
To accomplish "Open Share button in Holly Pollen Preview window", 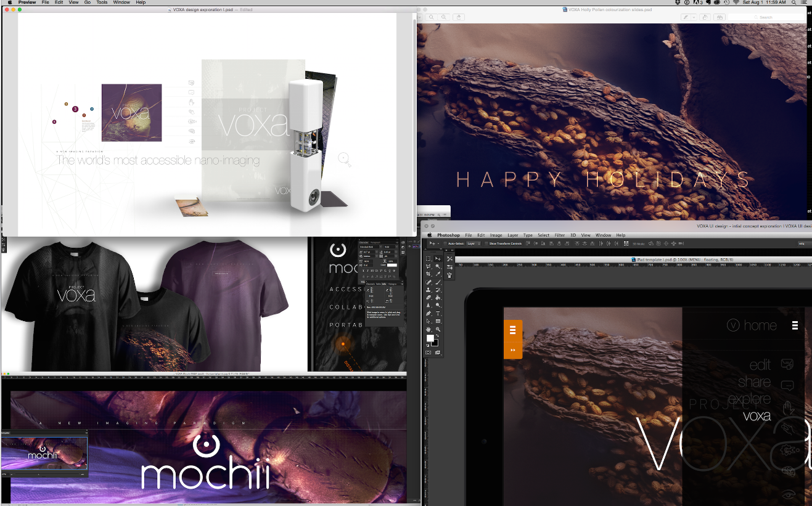I will [x=459, y=17].
